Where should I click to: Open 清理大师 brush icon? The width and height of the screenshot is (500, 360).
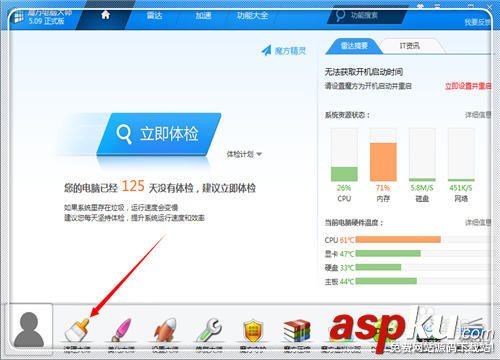pyautogui.click(x=77, y=329)
